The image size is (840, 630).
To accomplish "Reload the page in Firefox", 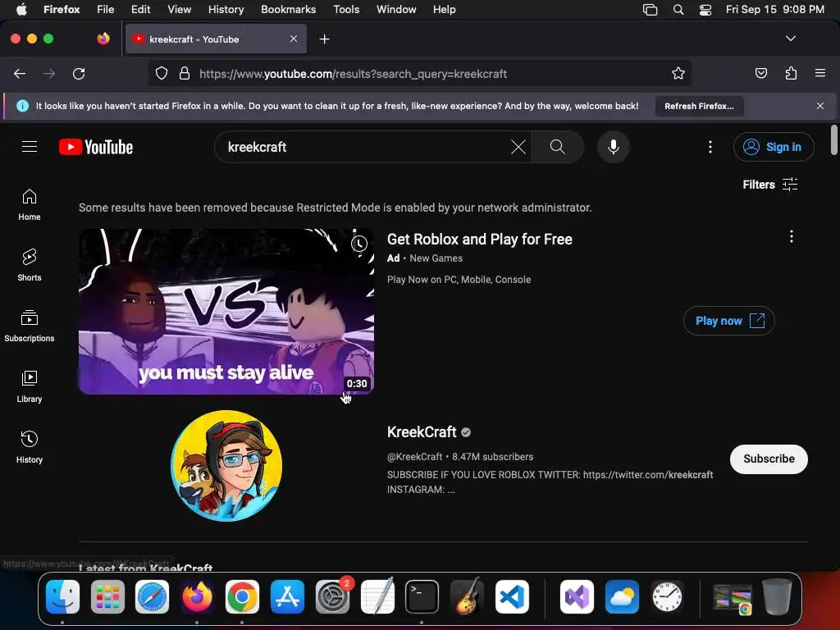I will coord(79,73).
